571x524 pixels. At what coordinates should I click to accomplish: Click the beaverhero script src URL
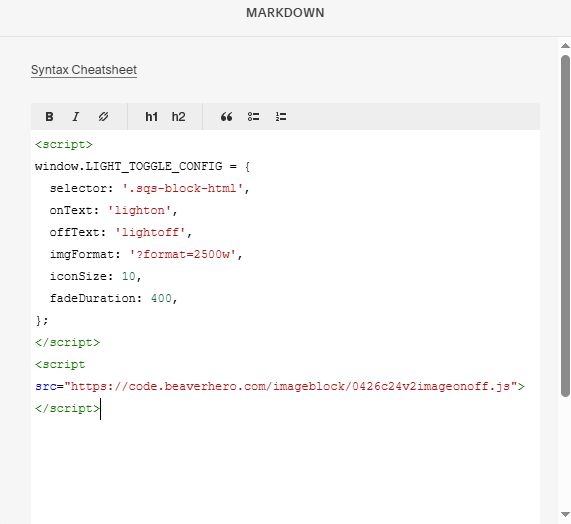(291, 386)
